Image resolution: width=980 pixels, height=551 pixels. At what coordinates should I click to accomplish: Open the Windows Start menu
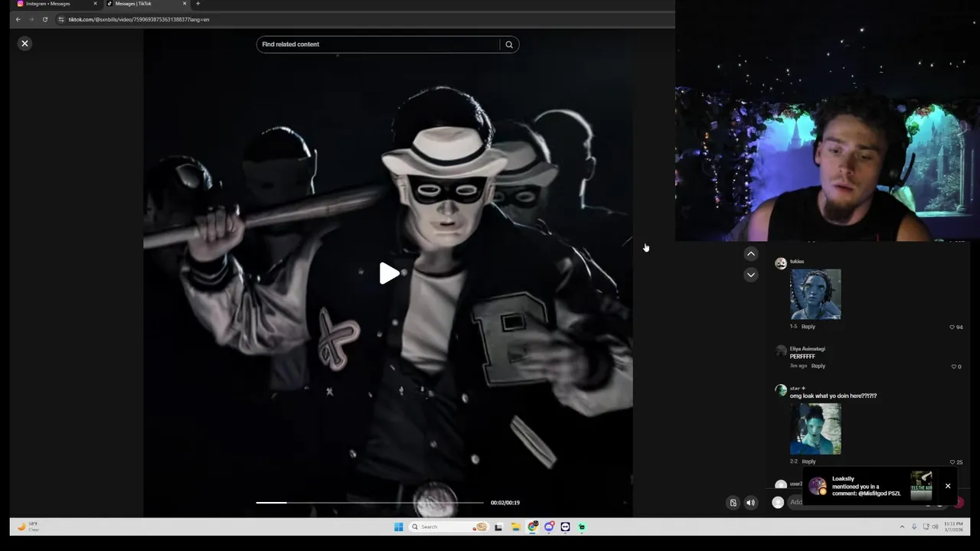398,527
